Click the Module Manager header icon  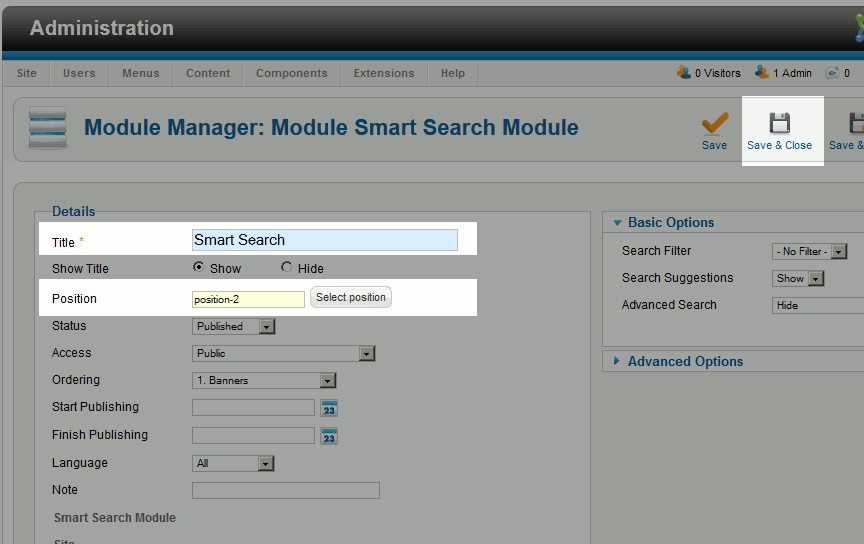tap(47, 127)
